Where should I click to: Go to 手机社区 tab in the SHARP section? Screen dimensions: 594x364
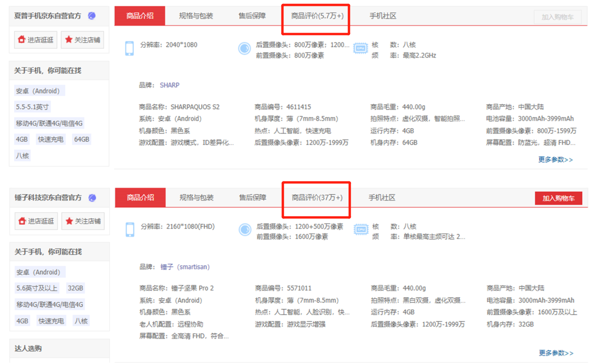[x=383, y=16]
